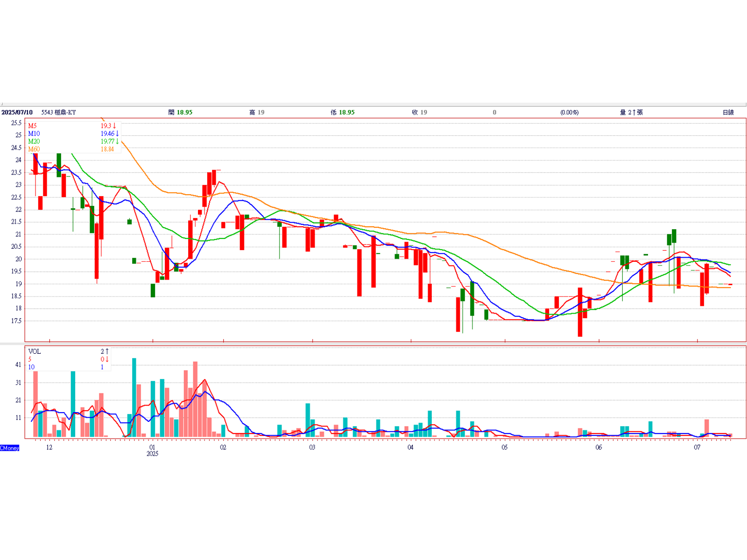Image resolution: width=747 pixels, height=560 pixels.
Task: Click the 5543 stock name label
Action: [58, 112]
